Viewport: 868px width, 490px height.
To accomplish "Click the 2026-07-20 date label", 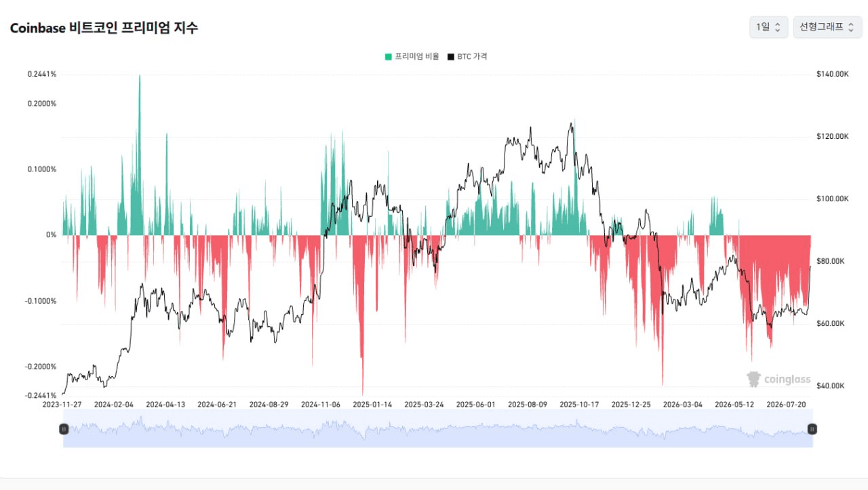I will tap(786, 404).
